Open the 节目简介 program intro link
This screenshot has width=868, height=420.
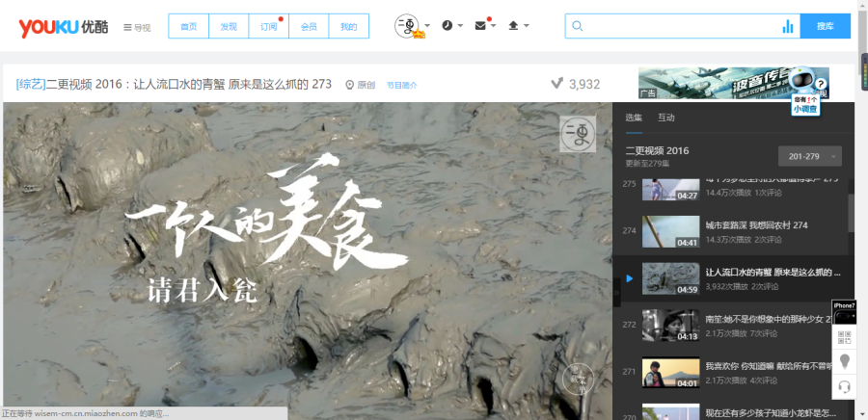[402, 85]
